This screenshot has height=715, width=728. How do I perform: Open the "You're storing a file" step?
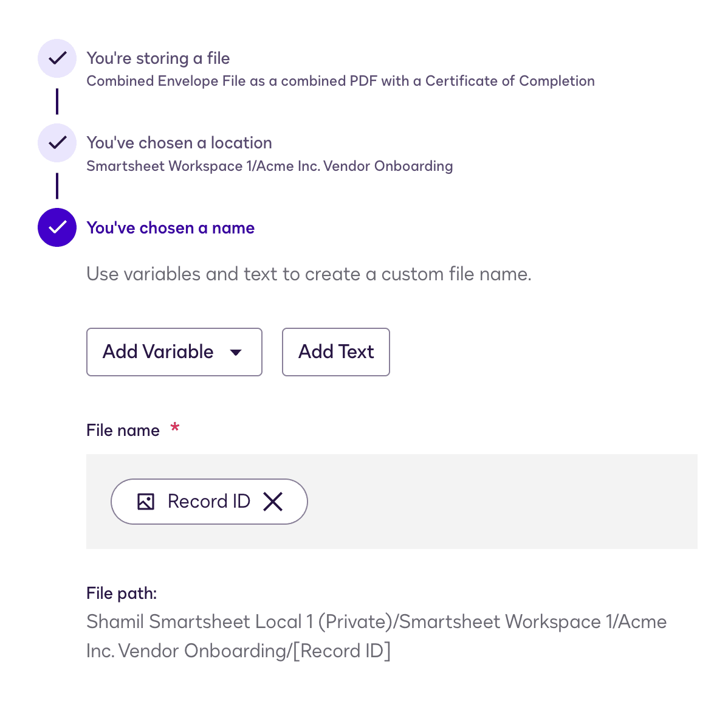(x=158, y=58)
